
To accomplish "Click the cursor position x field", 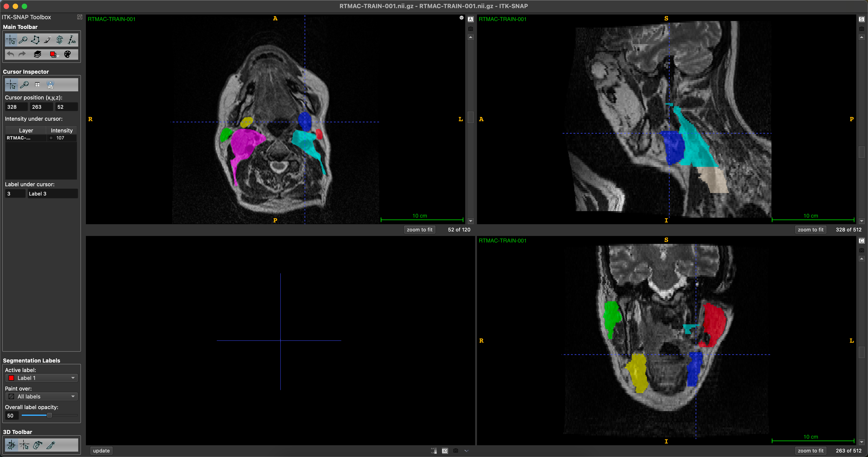I will pos(16,107).
